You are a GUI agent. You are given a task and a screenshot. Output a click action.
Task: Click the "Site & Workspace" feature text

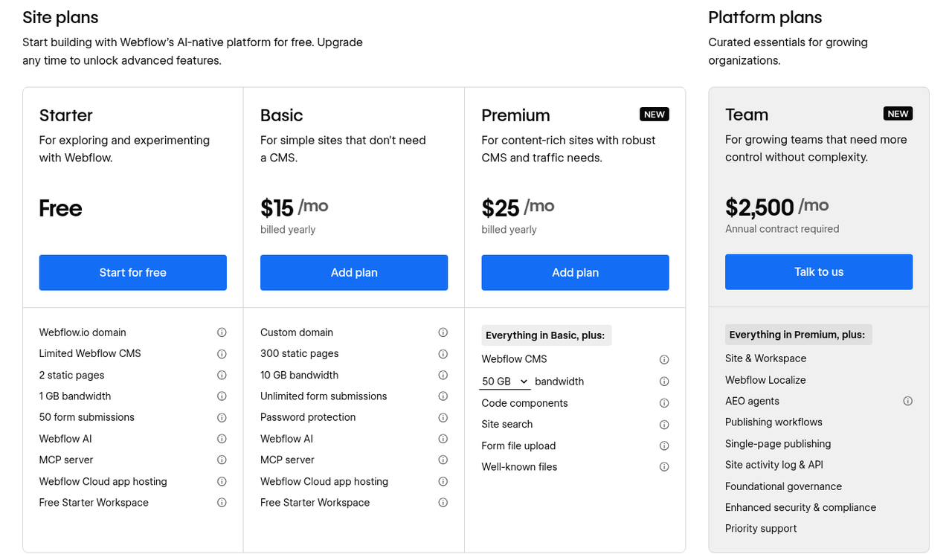(x=766, y=358)
